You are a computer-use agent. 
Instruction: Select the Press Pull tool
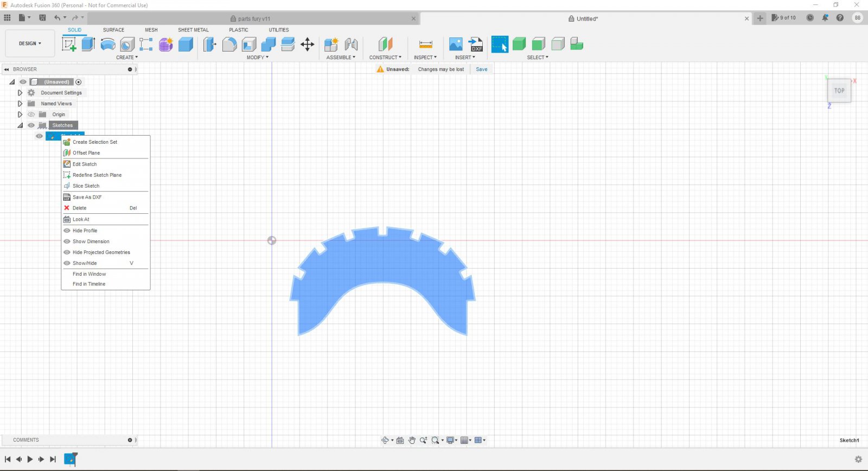[x=210, y=44]
